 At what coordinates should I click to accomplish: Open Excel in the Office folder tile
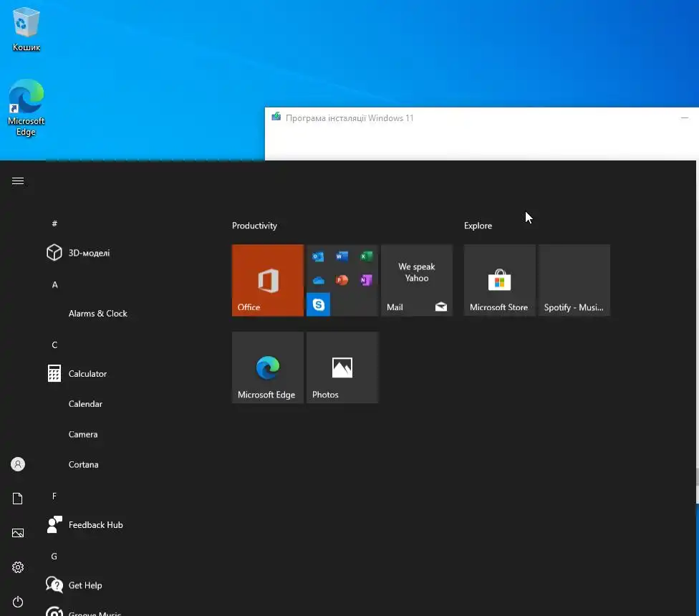coord(366,256)
